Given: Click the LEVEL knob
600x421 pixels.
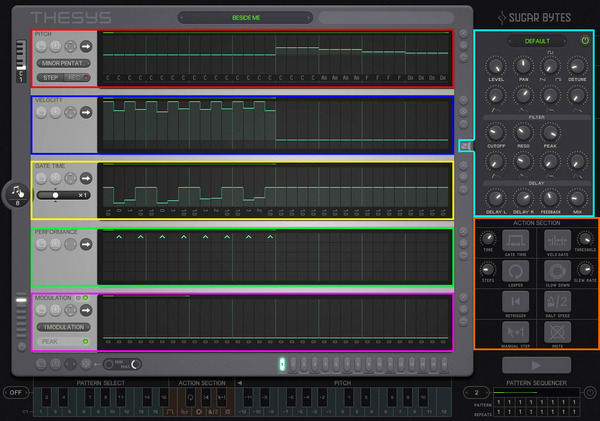Looking at the screenshot, I should click(x=496, y=66).
